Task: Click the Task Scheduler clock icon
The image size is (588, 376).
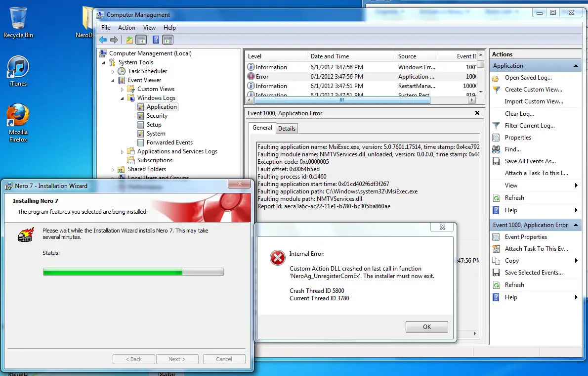Action: pyautogui.click(x=122, y=71)
